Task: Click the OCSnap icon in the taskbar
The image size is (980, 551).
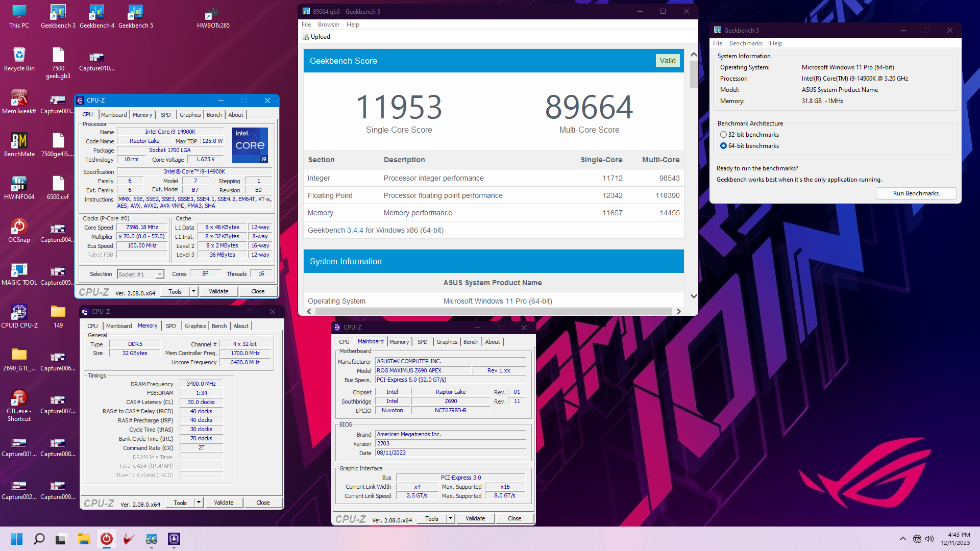Action: click(106, 539)
